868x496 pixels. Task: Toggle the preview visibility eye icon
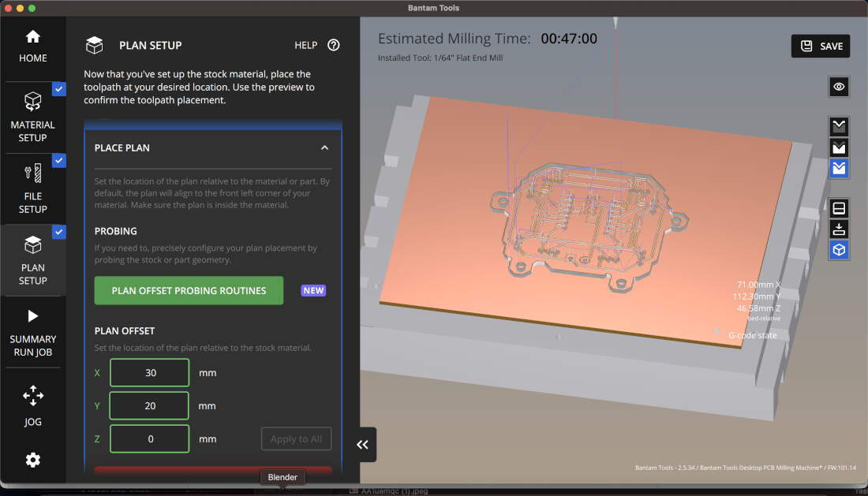(840, 87)
